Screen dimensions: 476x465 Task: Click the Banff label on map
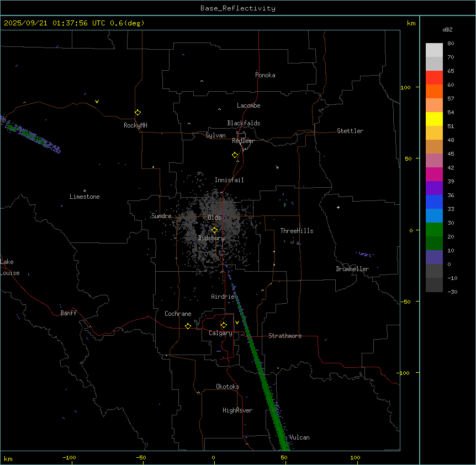click(68, 313)
